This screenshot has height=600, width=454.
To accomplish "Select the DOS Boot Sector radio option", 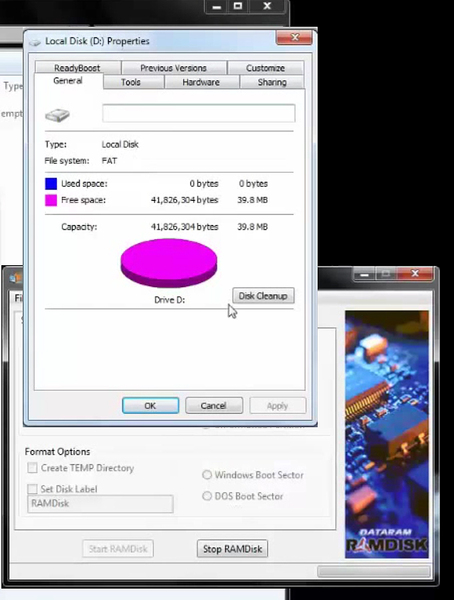I will tap(207, 496).
